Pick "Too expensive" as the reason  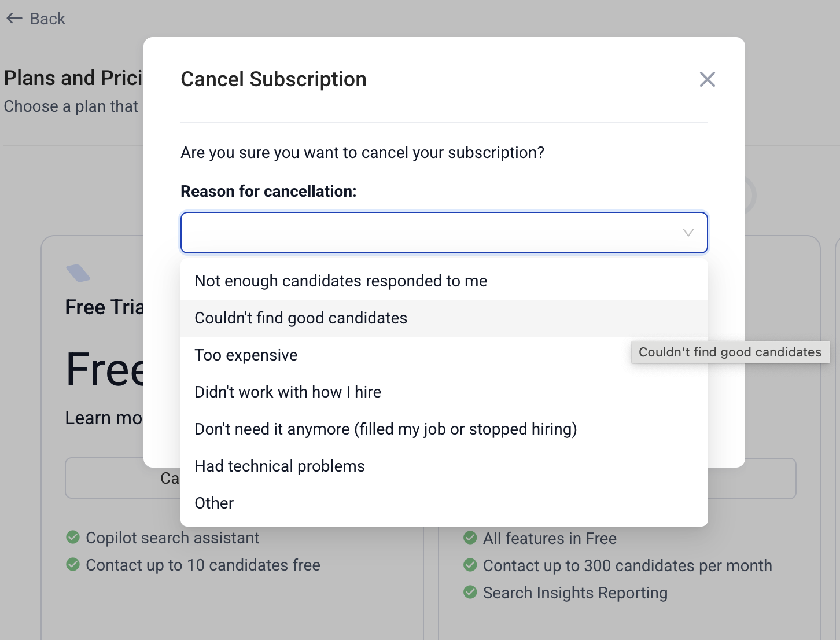246,355
